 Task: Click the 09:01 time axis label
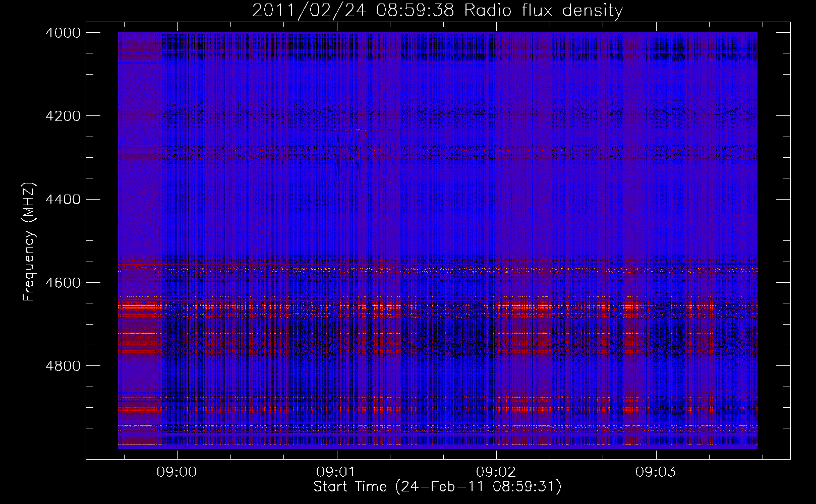pyautogui.click(x=336, y=472)
